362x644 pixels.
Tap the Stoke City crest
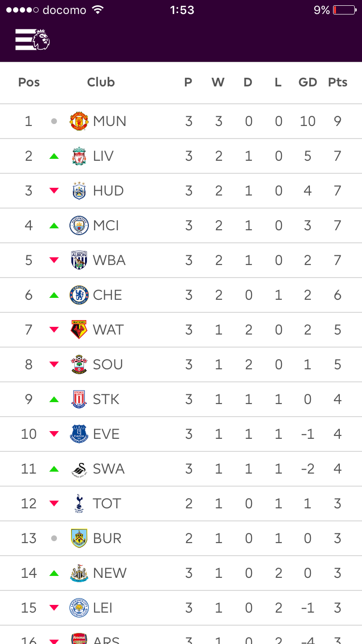point(79,399)
